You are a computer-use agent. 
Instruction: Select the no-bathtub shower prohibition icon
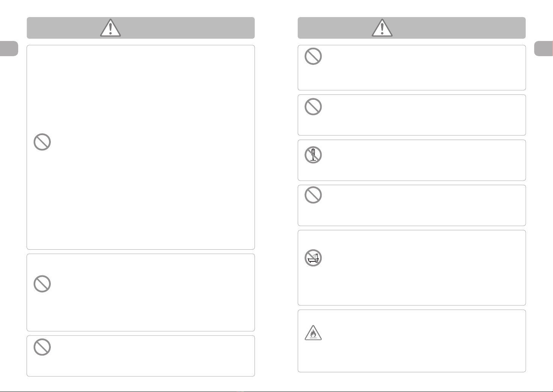313,258
